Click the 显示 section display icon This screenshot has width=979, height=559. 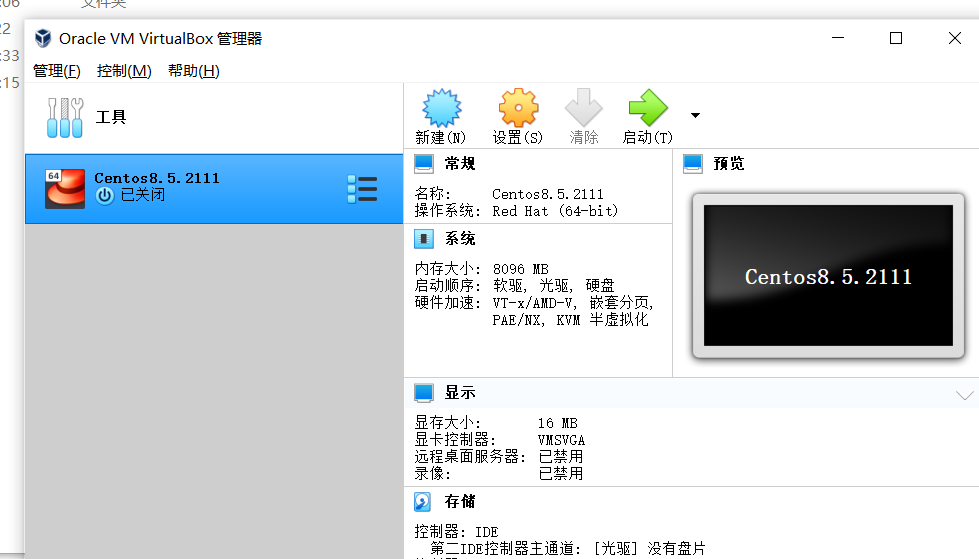(423, 393)
